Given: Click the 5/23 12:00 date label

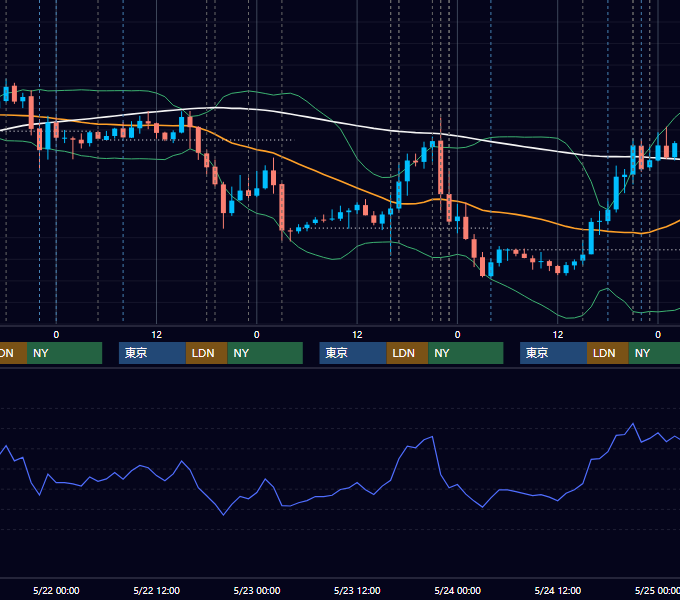Looking at the screenshot, I should (357, 590).
